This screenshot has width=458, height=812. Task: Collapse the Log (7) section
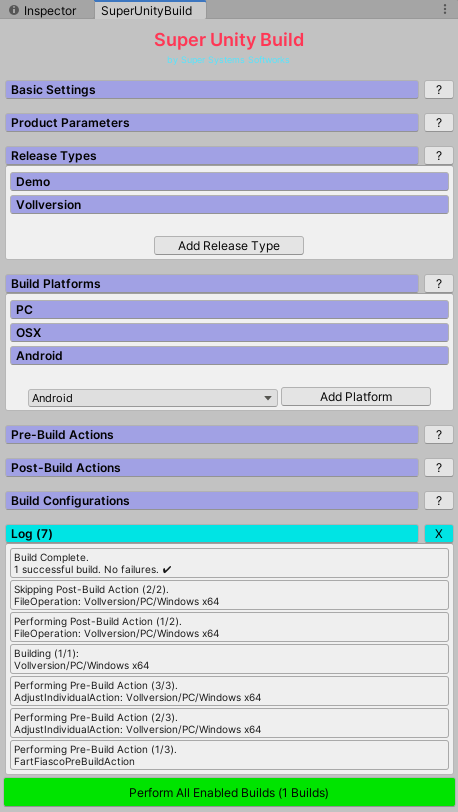pyautogui.click(x=212, y=534)
